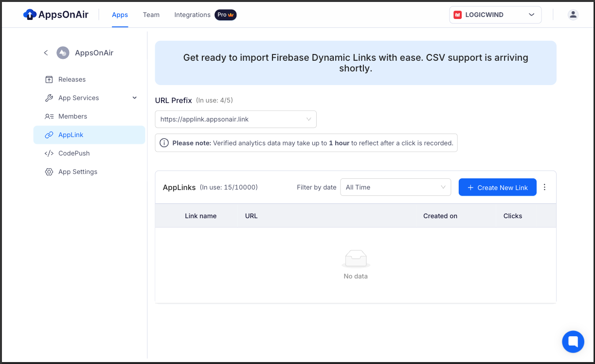Click the AppLinks in use 15/10000 text
This screenshot has width=595, height=364.
click(x=229, y=187)
